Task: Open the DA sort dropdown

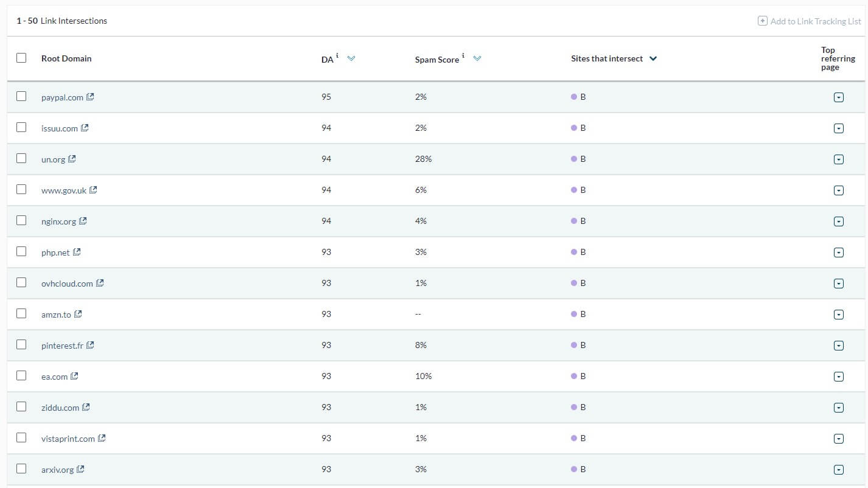Action: point(351,58)
